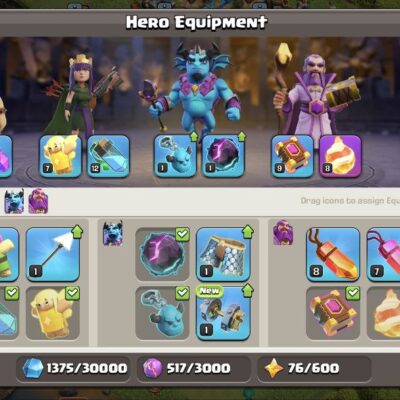The image size is (400, 400).
Task: Select the Archer Queen's level 7 Healer Puppet slot
Action: click(x=60, y=156)
